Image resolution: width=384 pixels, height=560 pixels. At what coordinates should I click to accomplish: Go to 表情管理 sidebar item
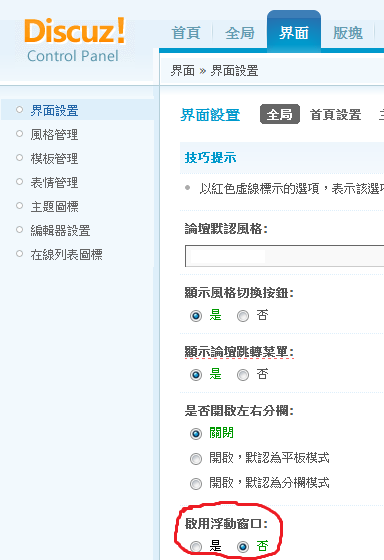54,182
